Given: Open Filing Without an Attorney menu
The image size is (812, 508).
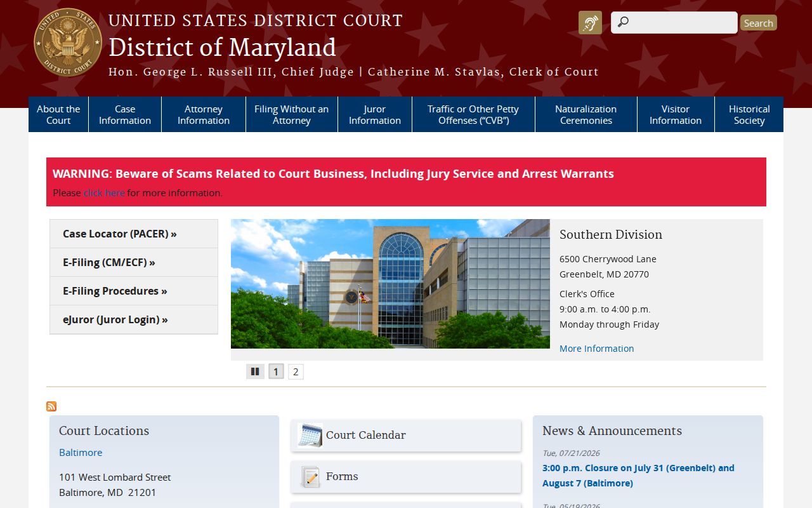Looking at the screenshot, I should pos(292,114).
